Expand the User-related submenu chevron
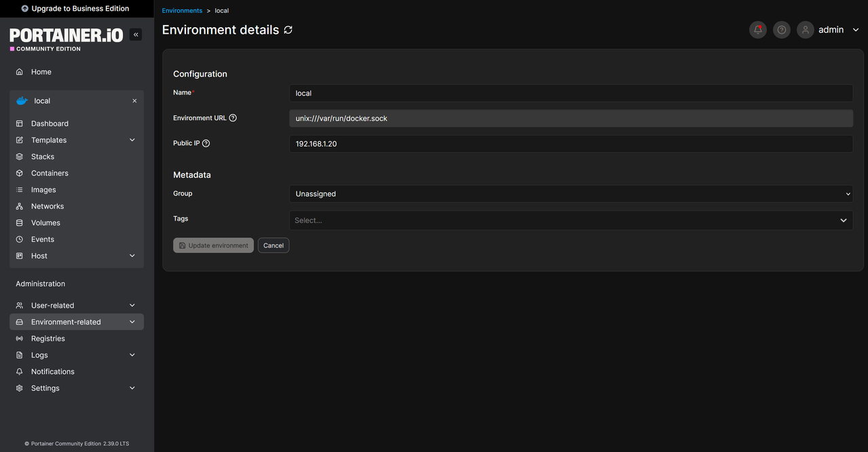 click(x=132, y=305)
